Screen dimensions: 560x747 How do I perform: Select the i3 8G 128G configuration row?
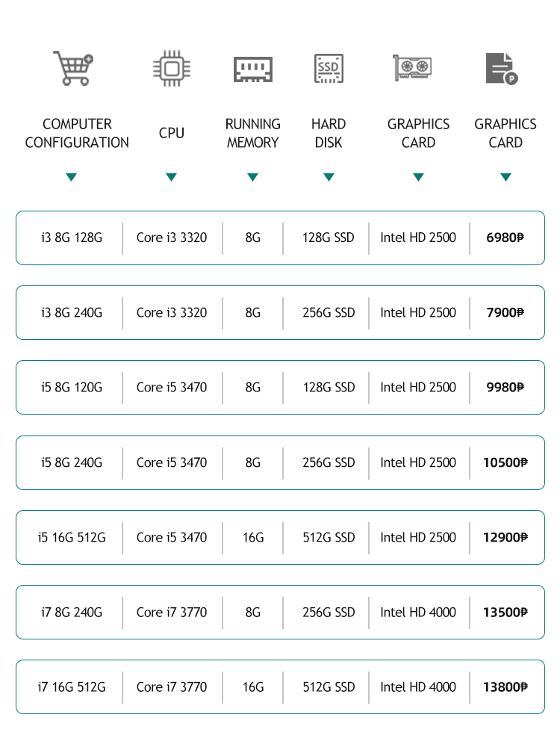(72, 238)
